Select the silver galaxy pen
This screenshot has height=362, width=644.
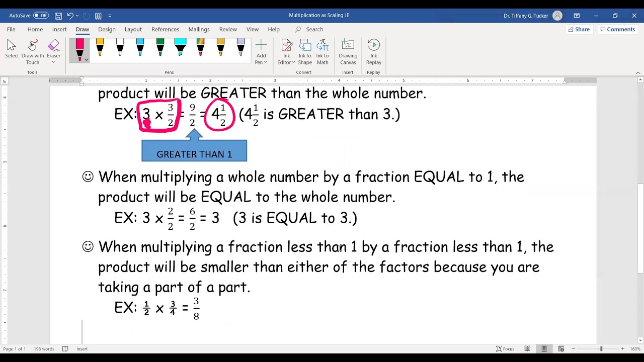click(x=240, y=48)
